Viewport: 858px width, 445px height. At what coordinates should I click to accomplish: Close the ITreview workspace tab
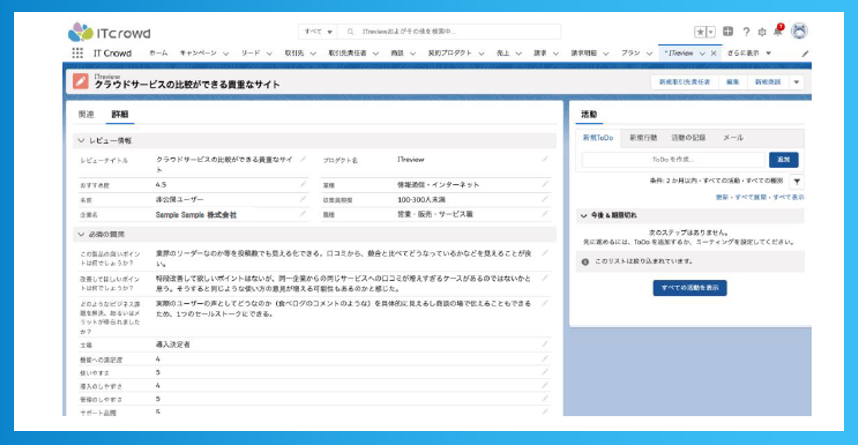click(714, 53)
